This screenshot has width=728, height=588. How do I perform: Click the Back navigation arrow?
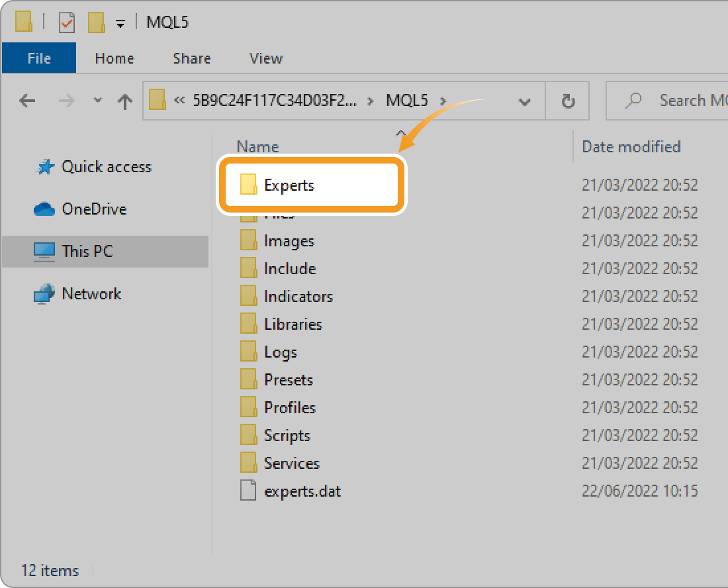(27, 101)
